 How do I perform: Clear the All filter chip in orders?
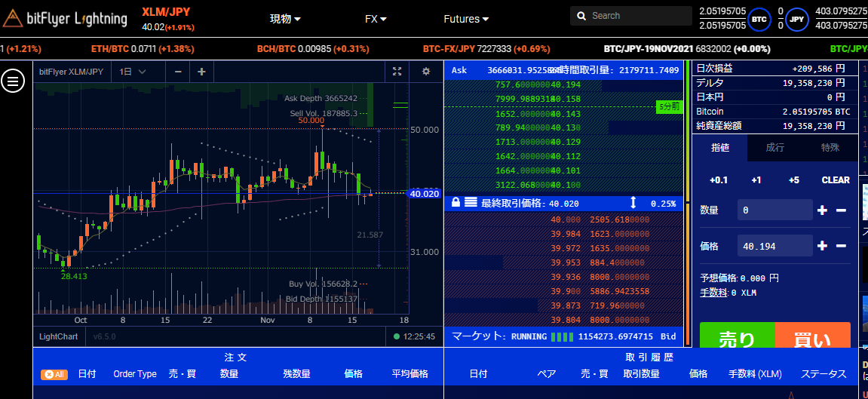click(x=54, y=375)
